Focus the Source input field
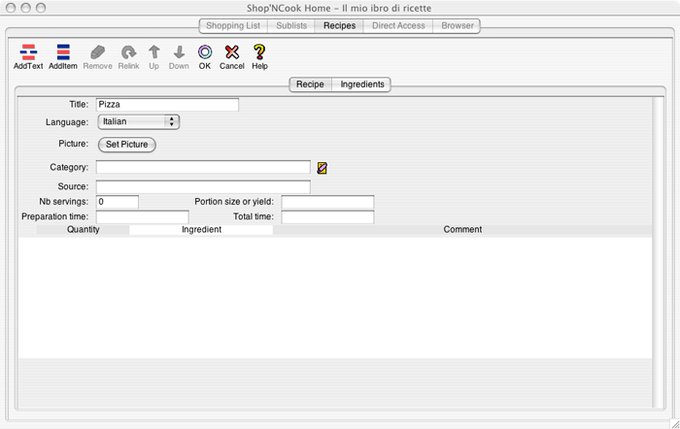Viewport: 680px width, 429px height. pyautogui.click(x=203, y=187)
